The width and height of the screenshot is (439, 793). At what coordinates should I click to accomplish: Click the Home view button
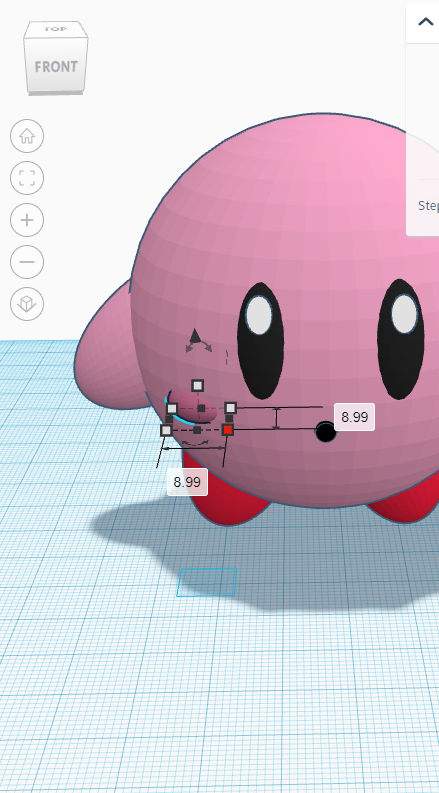(x=27, y=136)
